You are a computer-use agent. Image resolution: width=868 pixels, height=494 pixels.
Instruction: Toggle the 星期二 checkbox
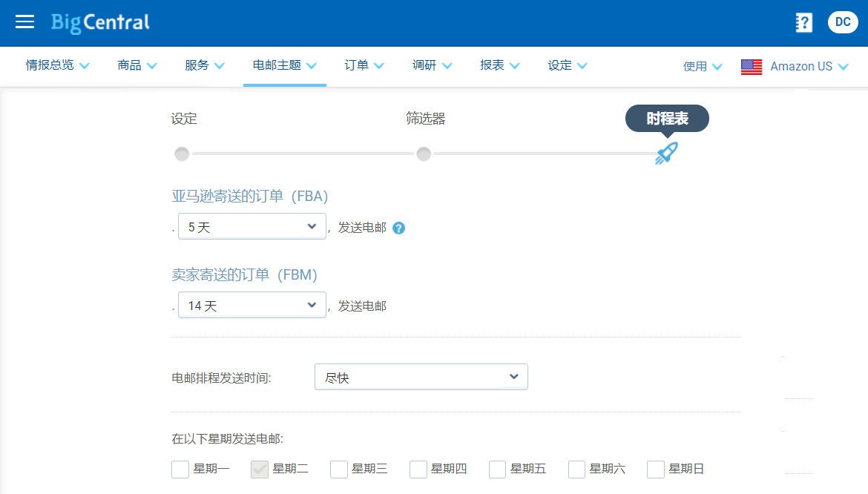point(260,470)
